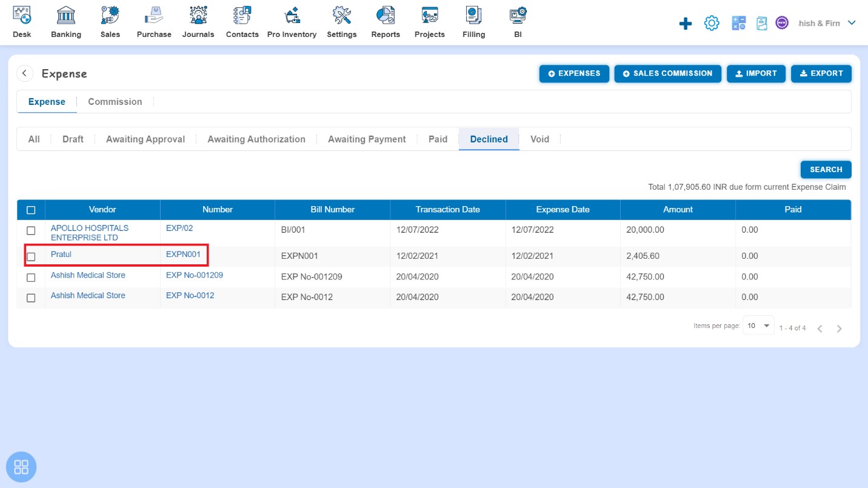Image resolution: width=868 pixels, height=488 pixels.
Task: Open the Purchase module icon
Action: (x=154, y=15)
